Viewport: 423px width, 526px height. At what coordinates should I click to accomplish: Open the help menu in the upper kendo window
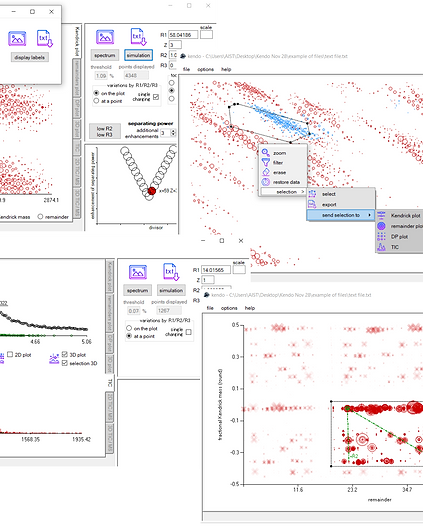(x=226, y=69)
